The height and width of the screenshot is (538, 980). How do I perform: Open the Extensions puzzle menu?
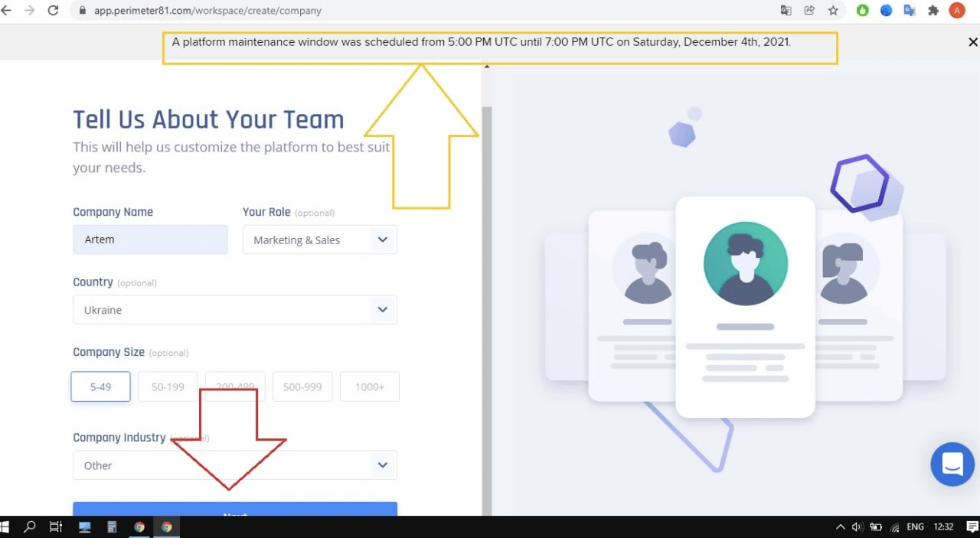point(933,11)
